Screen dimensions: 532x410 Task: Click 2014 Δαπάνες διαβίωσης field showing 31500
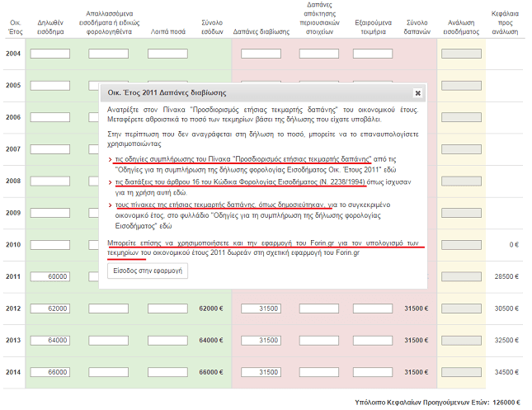[261, 372]
